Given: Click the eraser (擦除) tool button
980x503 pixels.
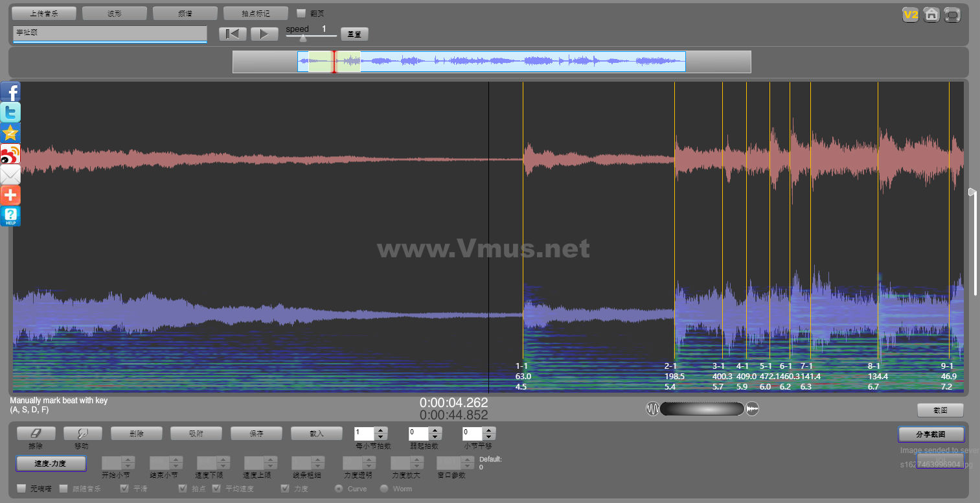Looking at the screenshot, I should pyautogui.click(x=36, y=434).
